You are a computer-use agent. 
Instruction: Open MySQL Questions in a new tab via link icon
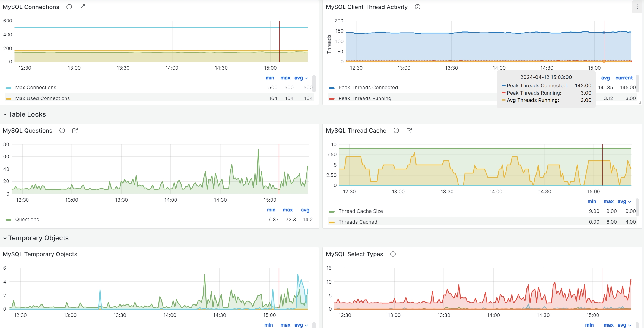click(75, 130)
